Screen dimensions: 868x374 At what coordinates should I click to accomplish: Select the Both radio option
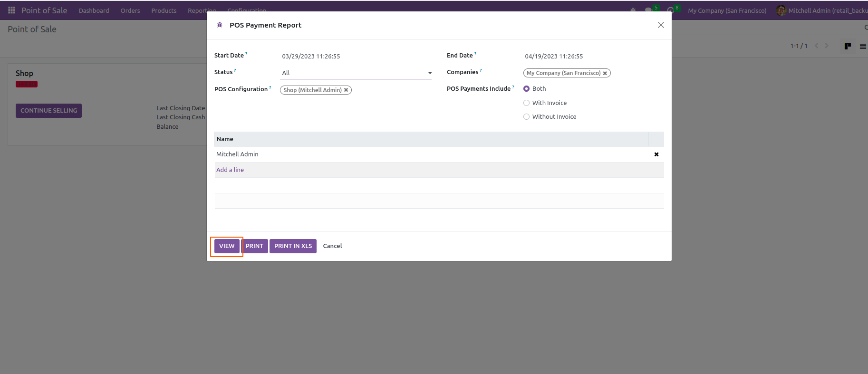[x=526, y=89]
